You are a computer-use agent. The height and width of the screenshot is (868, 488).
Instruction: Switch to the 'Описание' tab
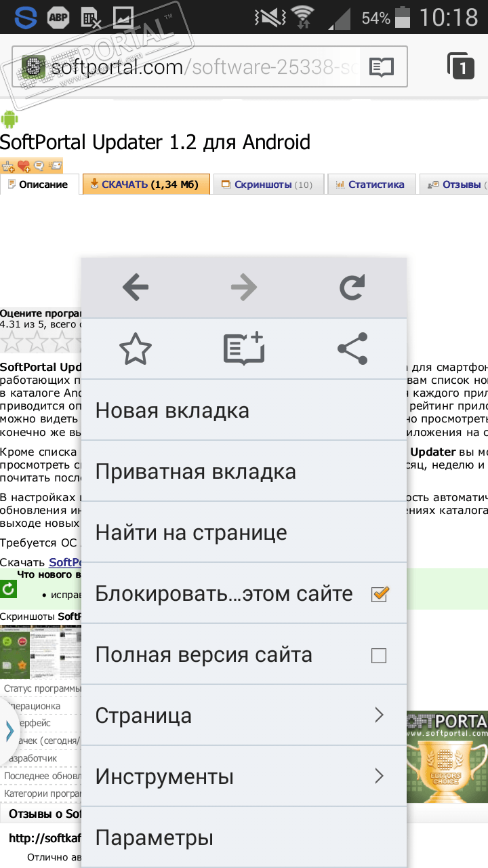click(39, 184)
